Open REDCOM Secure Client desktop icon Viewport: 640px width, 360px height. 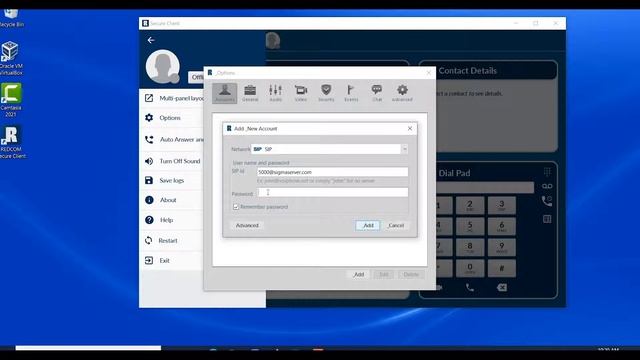tap(12, 142)
